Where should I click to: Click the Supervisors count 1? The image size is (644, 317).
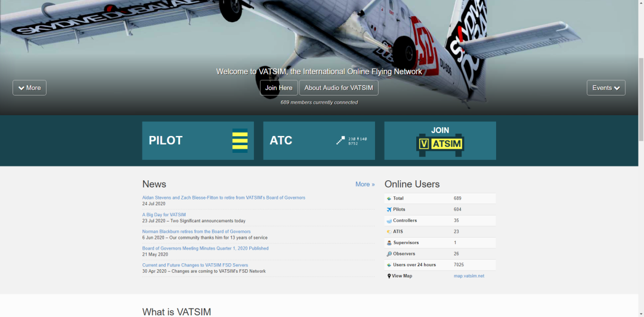pos(455,242)
